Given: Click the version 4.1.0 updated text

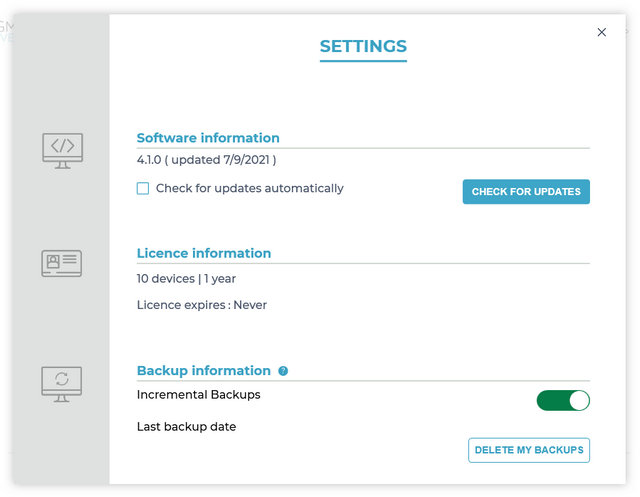Looking at the screenshot, I should [x=206, y=159].
